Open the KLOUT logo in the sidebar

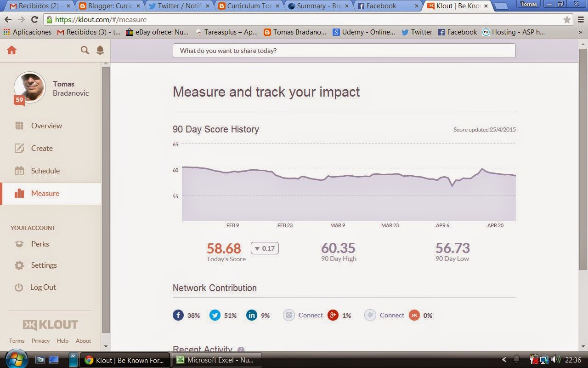coord(51,325)
